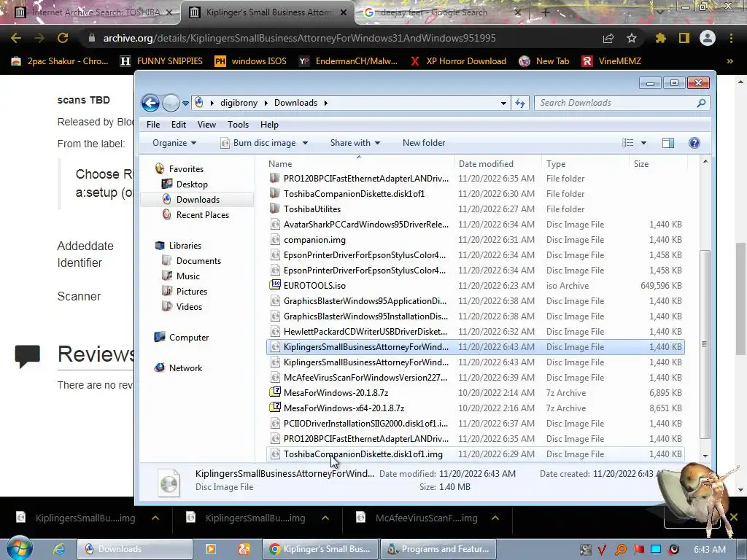
Task: Select McAfeeVirusScanForWindowsVersion227 disc image
Action: tap(365, 378)
